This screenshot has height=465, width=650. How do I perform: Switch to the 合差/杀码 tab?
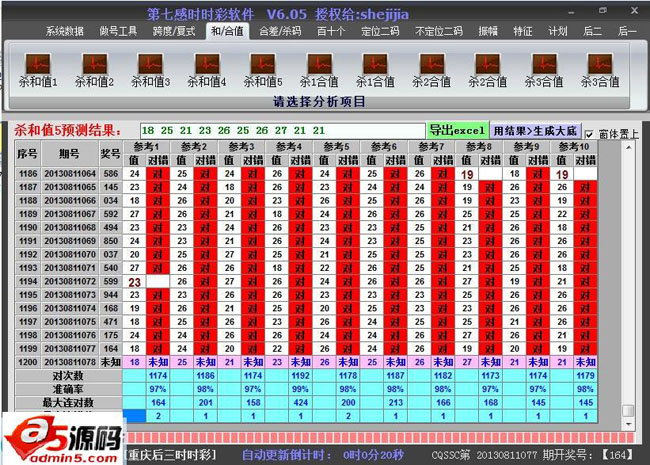point(280,31)
